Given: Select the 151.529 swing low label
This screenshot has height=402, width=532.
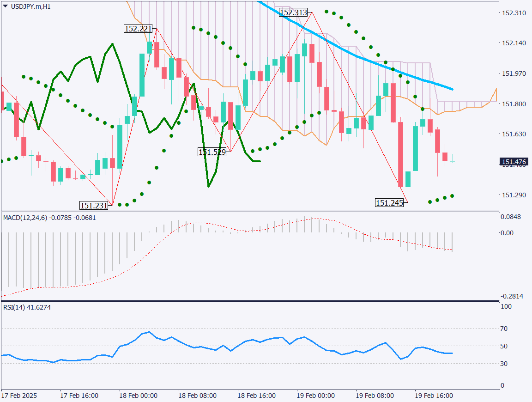Looking at the screenshot, I should point(212,152).
